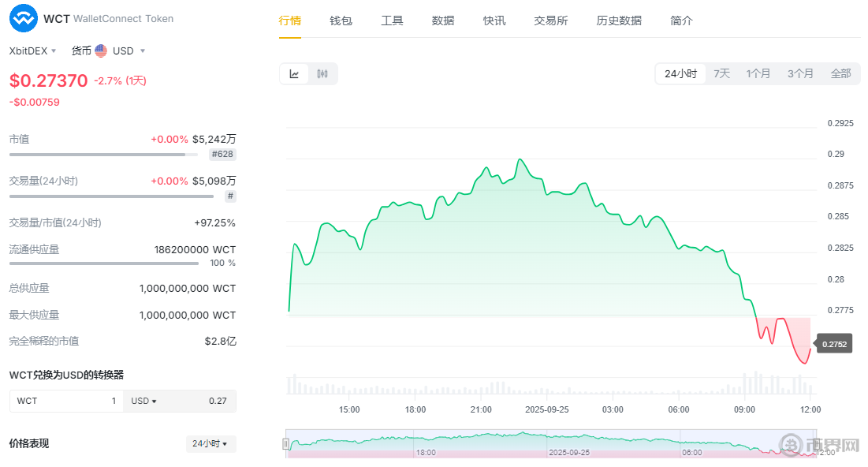Open the 钱包 tab
868x467 pixels.
pyautogui.click(x=341, y=21)
